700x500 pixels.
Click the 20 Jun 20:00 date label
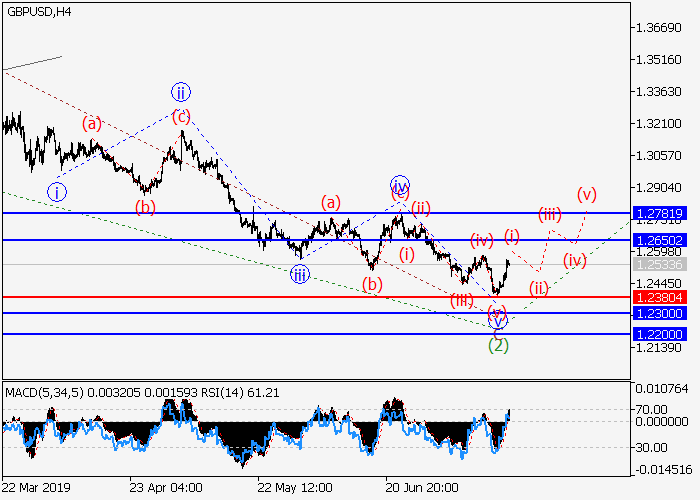[422, 487]
